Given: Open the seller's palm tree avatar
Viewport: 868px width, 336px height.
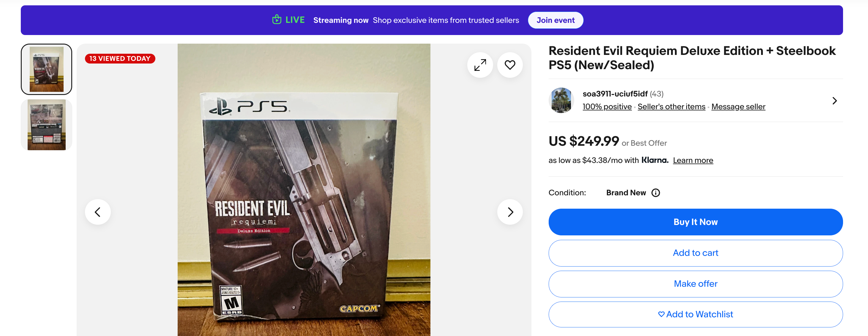Looking at the screenshot, I should tap(561, 100).
